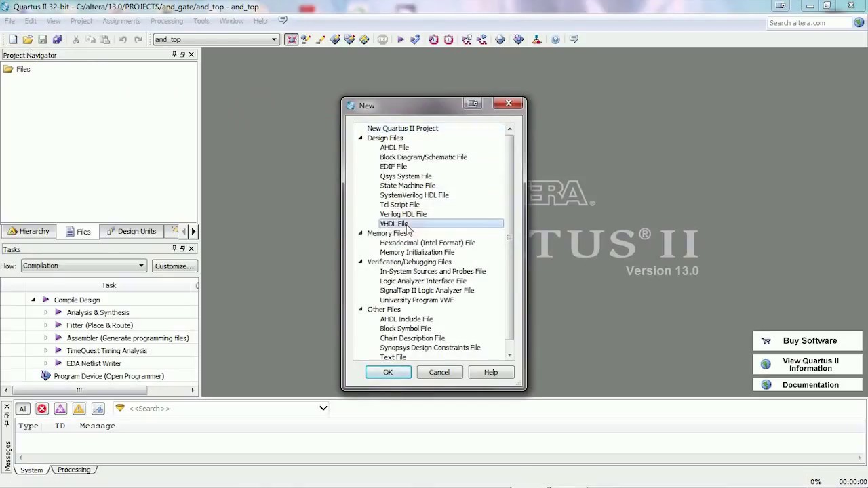The height and width of the screenshot is (488, 868).
Task: Click the Redo arrow icon
Action: [138, 39]
